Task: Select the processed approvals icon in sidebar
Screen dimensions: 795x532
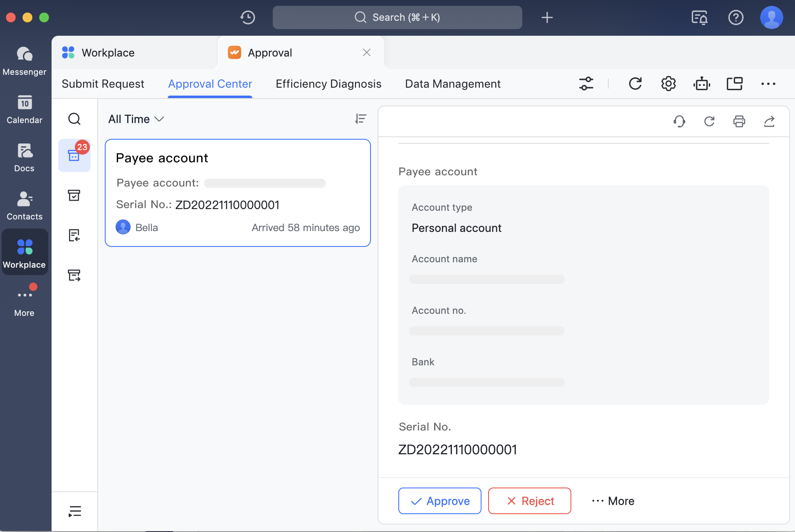Action: click(74, 195)
